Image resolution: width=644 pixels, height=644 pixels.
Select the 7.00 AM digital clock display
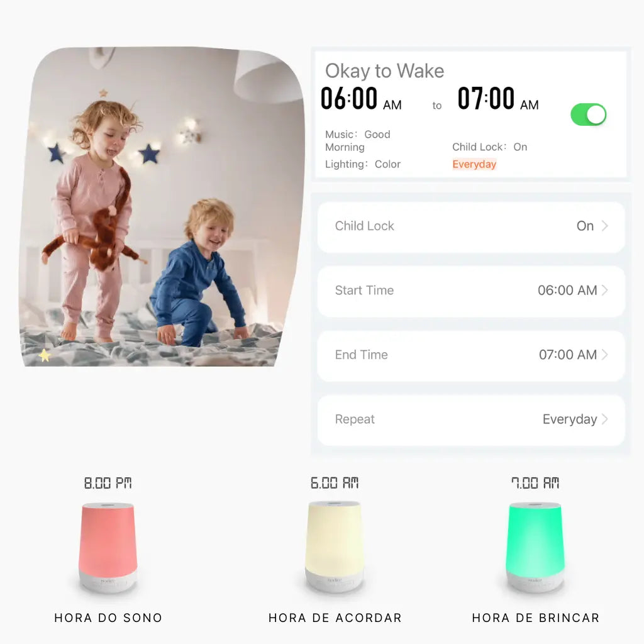[x=535, y=482]
